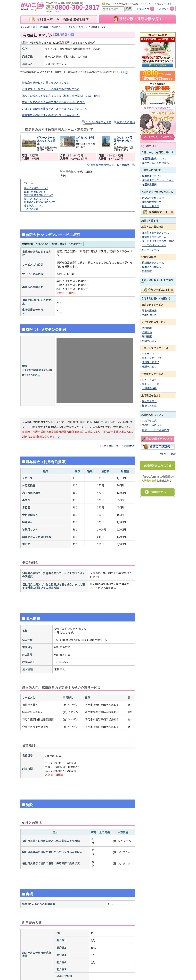The height and width of the screenshot is (980, 196).
Task: Click 老人ホーム入居 売ろうかな banner
Action: (x=158, y=50)
